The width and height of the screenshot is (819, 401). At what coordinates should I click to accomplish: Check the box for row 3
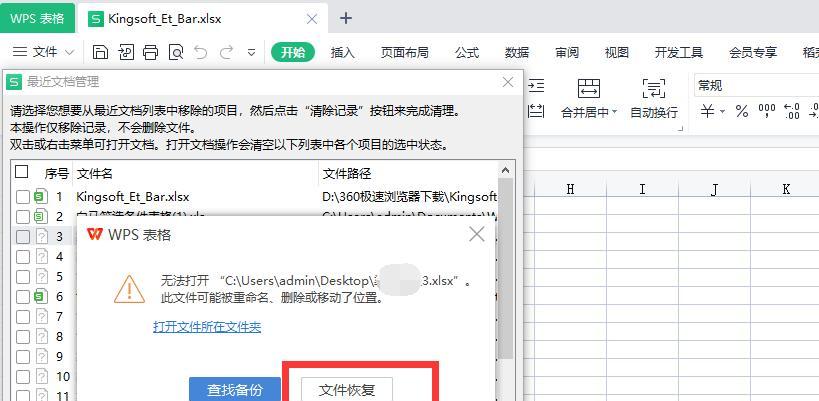pos(22,237)
